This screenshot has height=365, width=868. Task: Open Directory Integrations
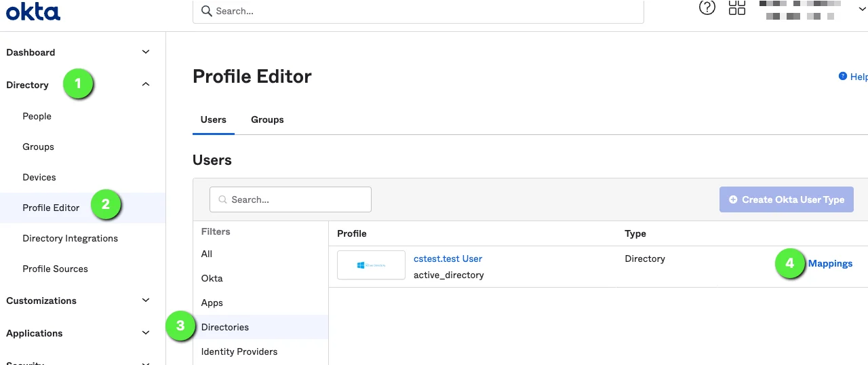70,238
